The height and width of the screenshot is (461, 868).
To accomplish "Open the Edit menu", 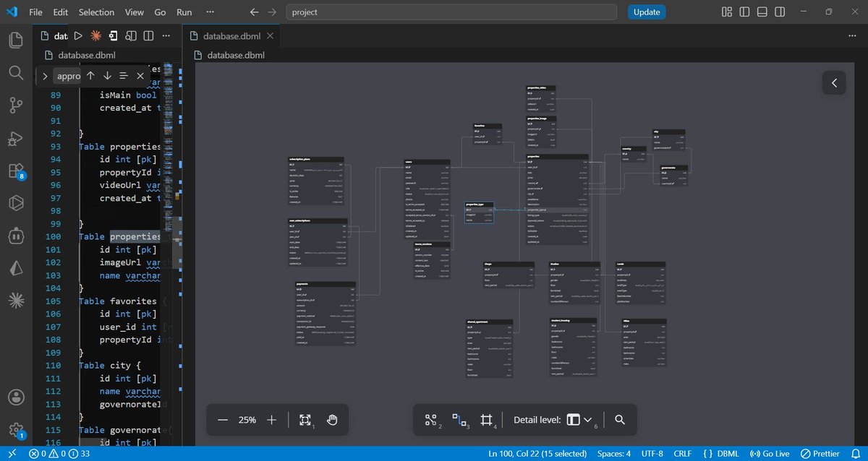I will tap(61, 12).
